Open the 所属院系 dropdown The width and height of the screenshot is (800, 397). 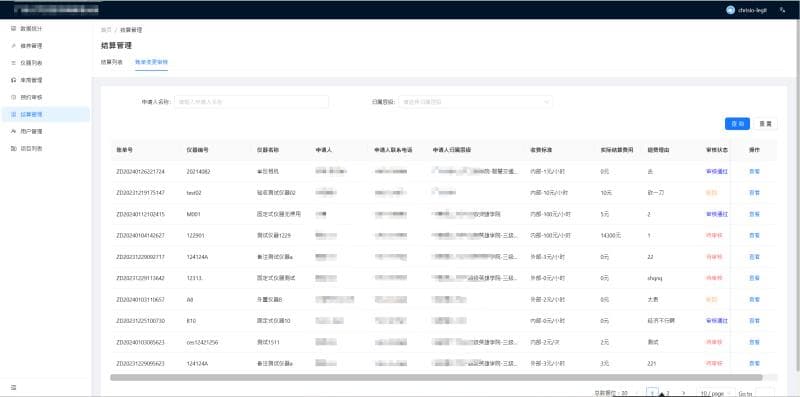(x=475, y=102)
